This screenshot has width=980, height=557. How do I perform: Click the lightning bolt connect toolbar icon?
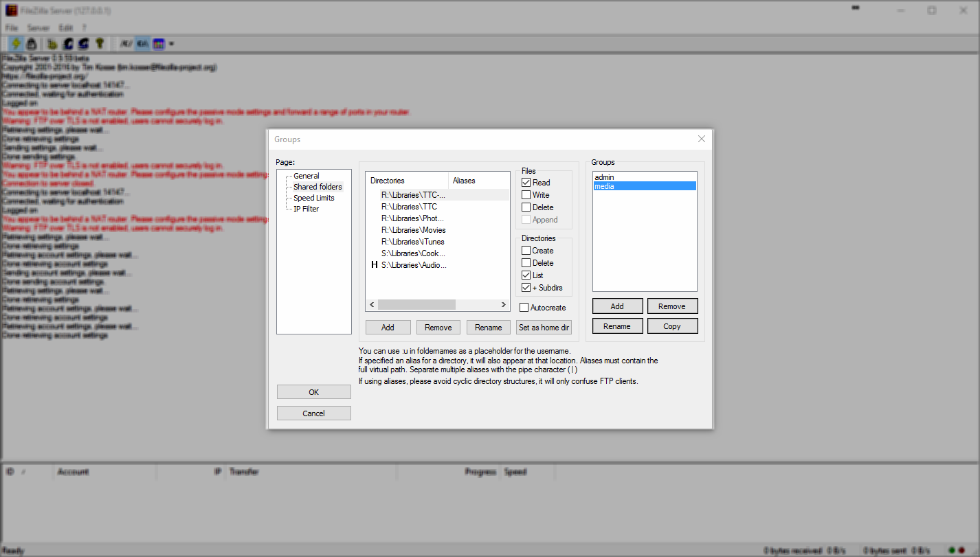(x=16, y=43)
